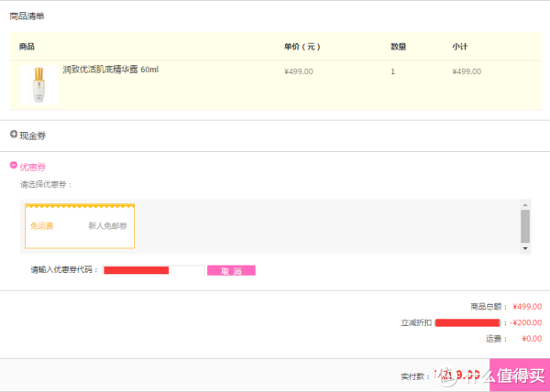Expand the 现金券 plus icon

(x=14, y=134)
